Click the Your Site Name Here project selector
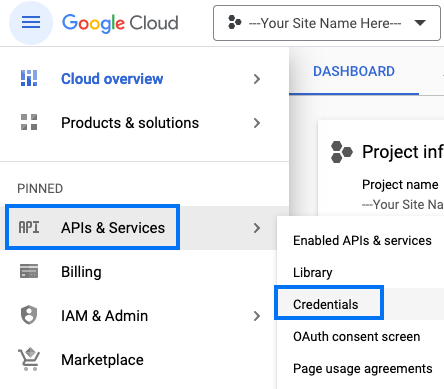This screenshot has height=389, width=444. [327, 23]
